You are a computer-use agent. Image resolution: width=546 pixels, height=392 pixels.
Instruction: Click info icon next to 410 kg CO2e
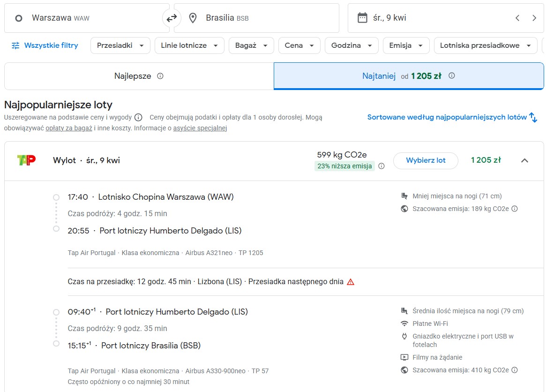pyautogui.click(x=515, y=370)
